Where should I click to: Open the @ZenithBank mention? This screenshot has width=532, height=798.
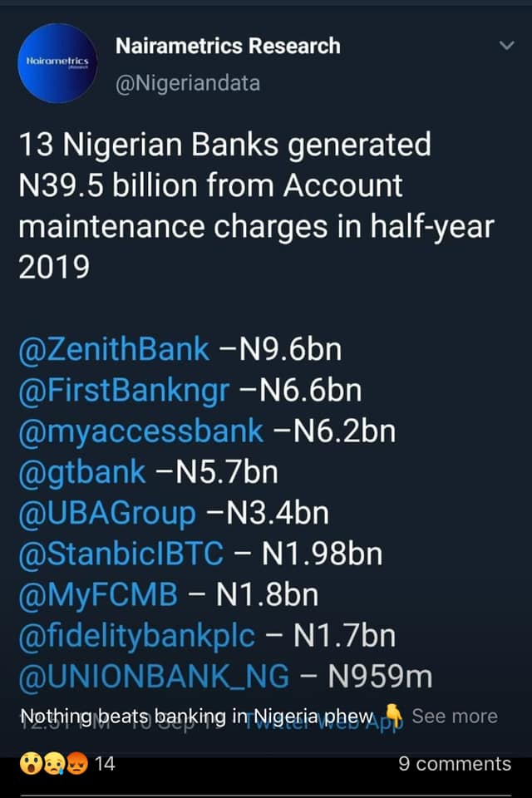click(114, 350)
